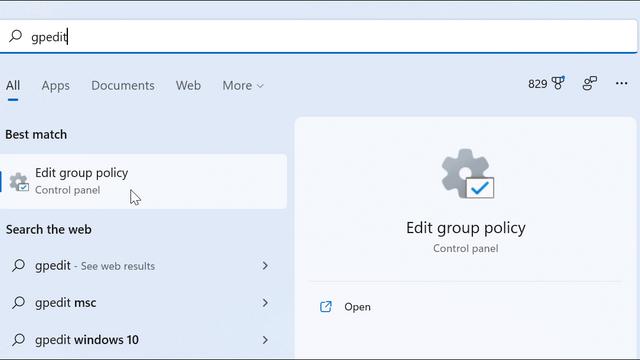This screenshot has height=360, width=640.
Task: Expand arrow for gpedit msc suggestion
Action: pyautogui.click(x=265, y=303)
